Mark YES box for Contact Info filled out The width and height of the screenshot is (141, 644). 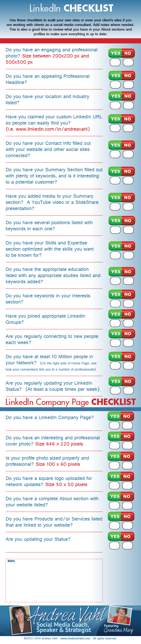click(x=115, y=154)
